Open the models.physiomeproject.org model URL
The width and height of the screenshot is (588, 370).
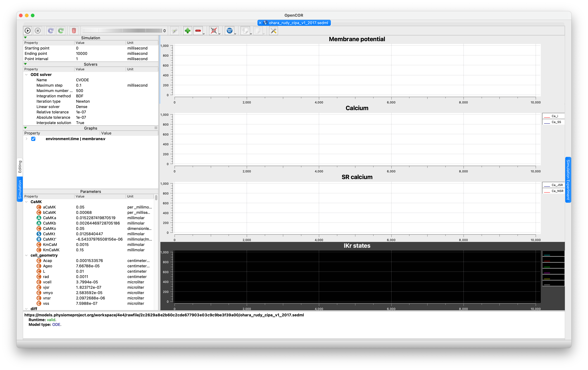[x=164, y=315]
